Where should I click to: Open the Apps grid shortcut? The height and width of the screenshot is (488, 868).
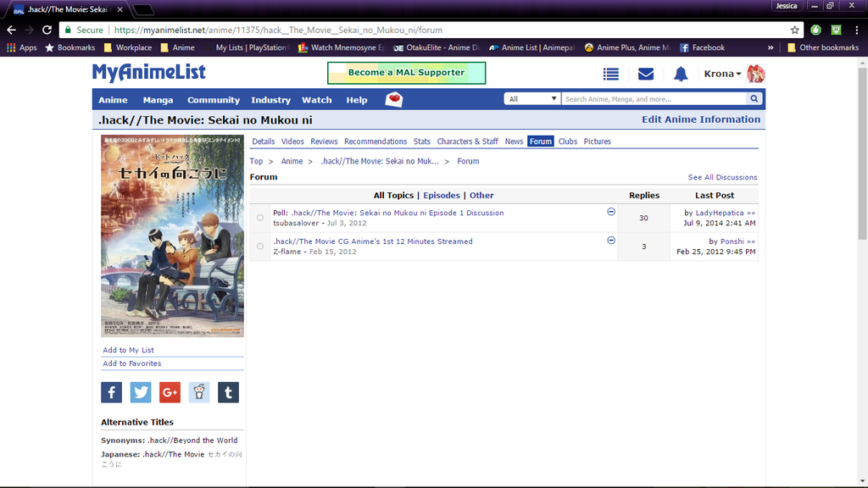pos(21,47)
